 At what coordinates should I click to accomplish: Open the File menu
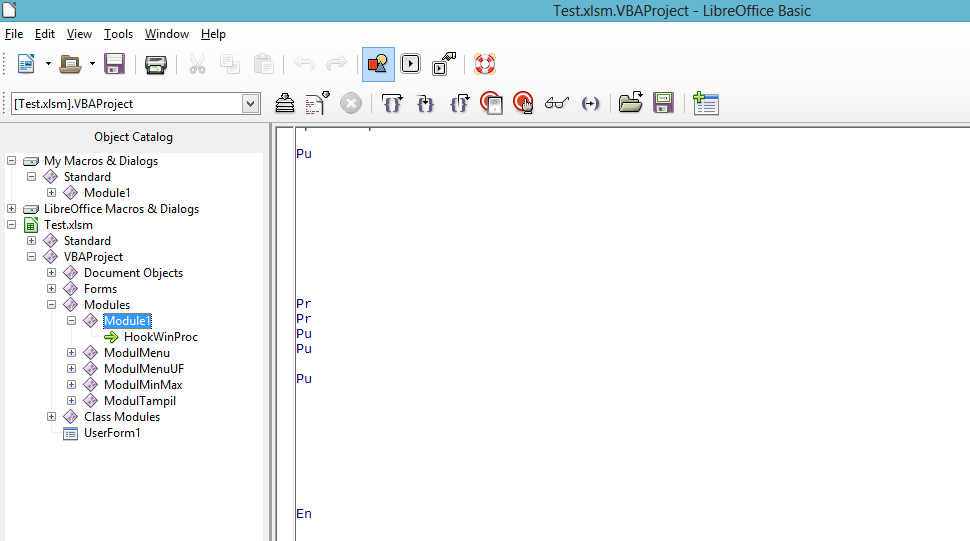(14, 34)
